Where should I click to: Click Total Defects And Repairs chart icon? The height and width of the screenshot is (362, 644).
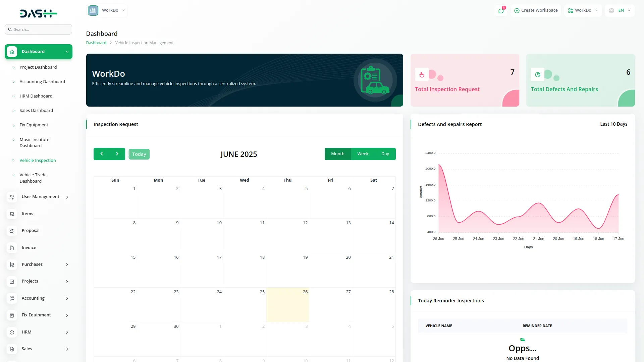537,74
